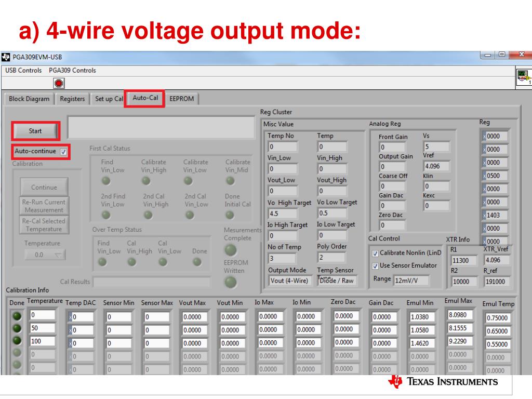Viewport: 532px width, 399px height.
Task: Click the R2 field showing 10000
Action: [463, 282]
